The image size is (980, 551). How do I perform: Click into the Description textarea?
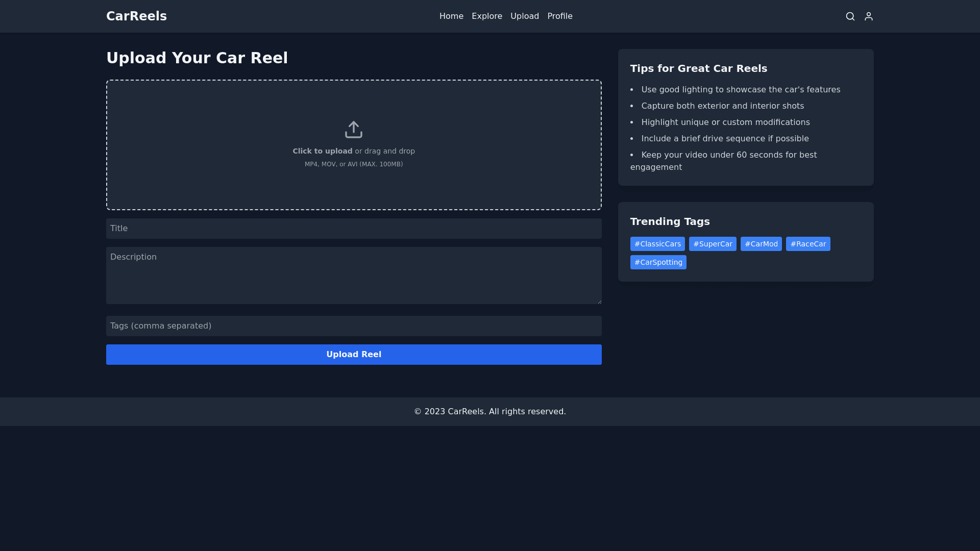[x=353, y=275]
